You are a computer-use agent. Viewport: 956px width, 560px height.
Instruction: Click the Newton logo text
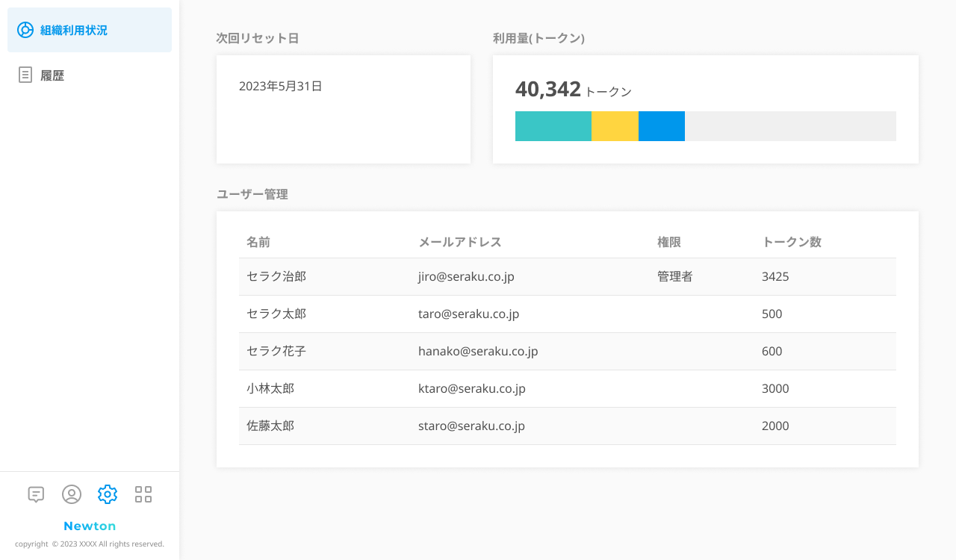pos(90,526)
